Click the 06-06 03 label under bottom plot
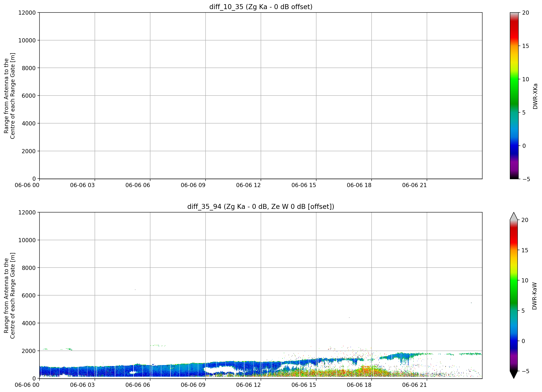Viewport: 542px width, 392px height. [x=83, y=385]
